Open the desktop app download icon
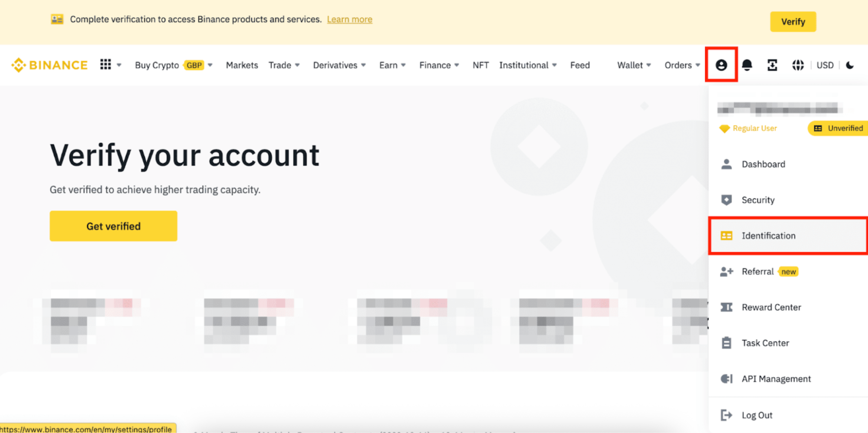 tap(772, 65)
